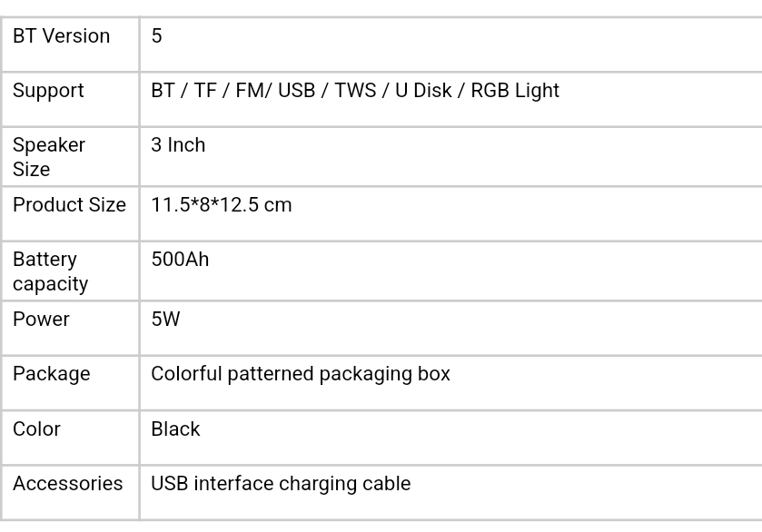762x532 pixels.
Task: Select the BT Version value 5
Action: coord(156,36)
